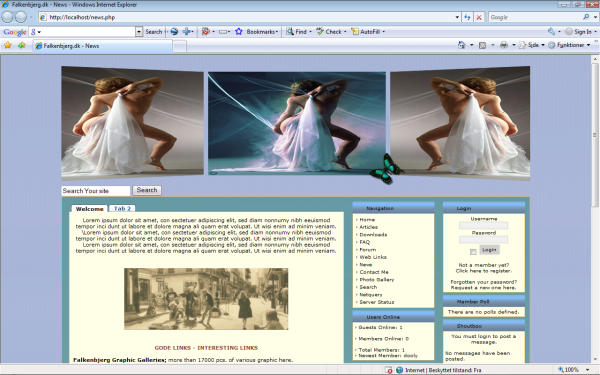Image resolution: width=600 pixels, height=375 pixels.
Task: Click the magnifier in Google search box
Action: tap(586, 17)
